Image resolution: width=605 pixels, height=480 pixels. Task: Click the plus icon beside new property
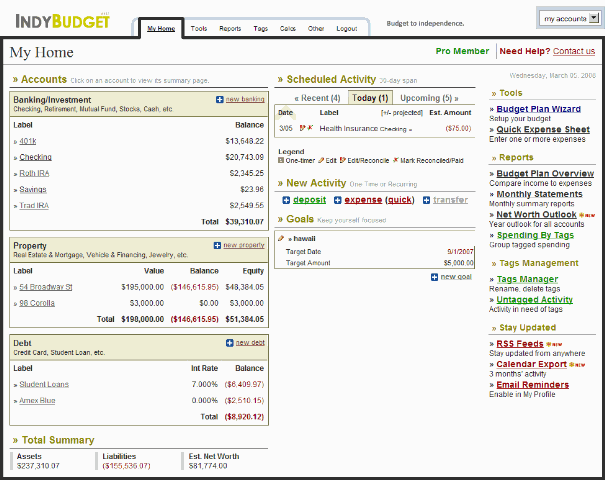[217, 245]
